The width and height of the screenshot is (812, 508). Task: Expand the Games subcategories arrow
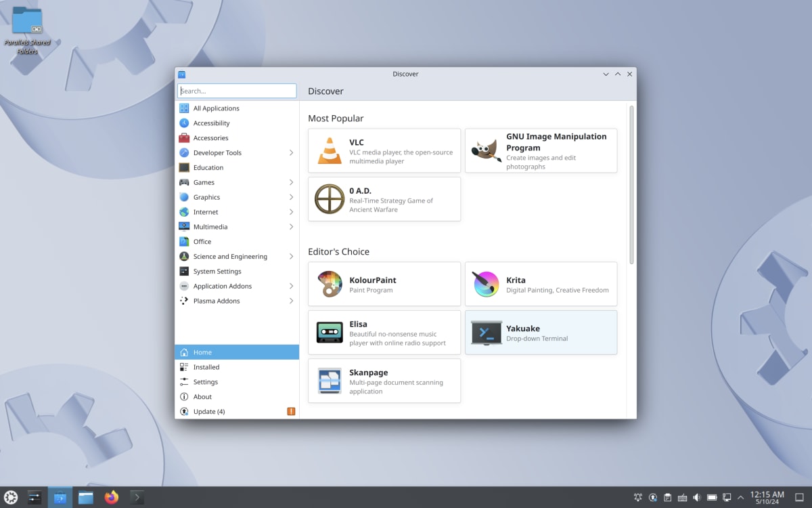[291, 182]
